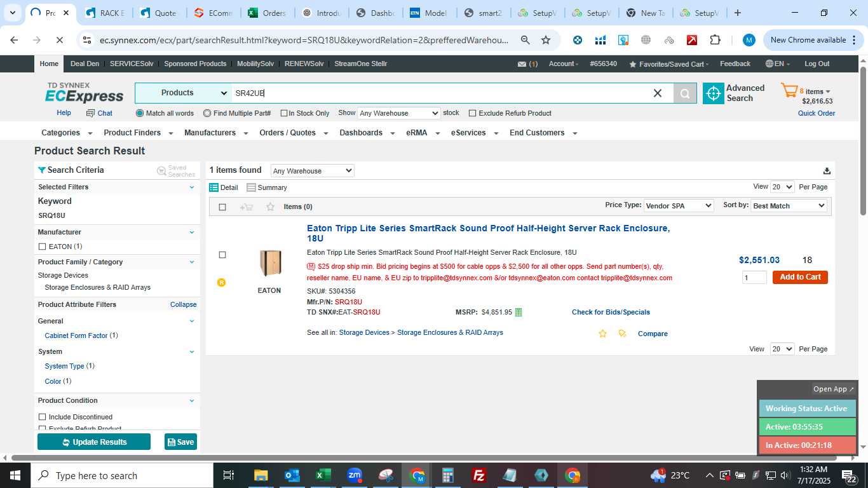Click the mail envelope icon
This screenshot has width=868, height=488.
tap(522, 64)
